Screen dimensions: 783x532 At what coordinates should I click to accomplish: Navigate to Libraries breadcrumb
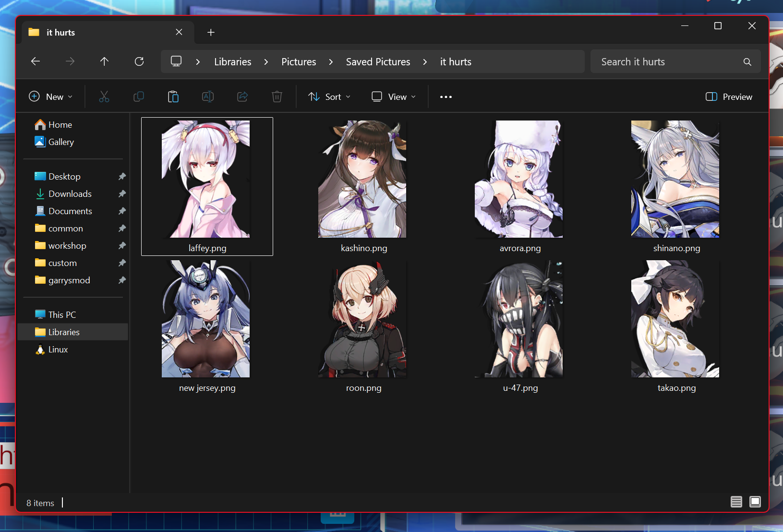click(233, 62)
